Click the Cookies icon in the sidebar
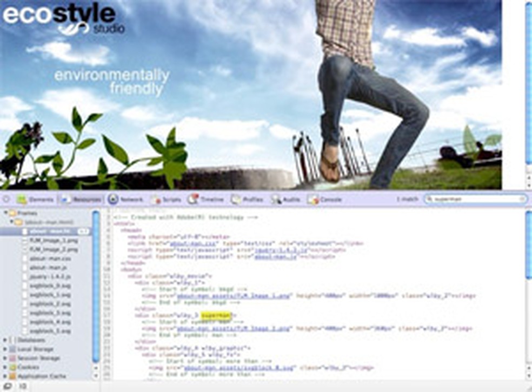 [x=12, y=367]
